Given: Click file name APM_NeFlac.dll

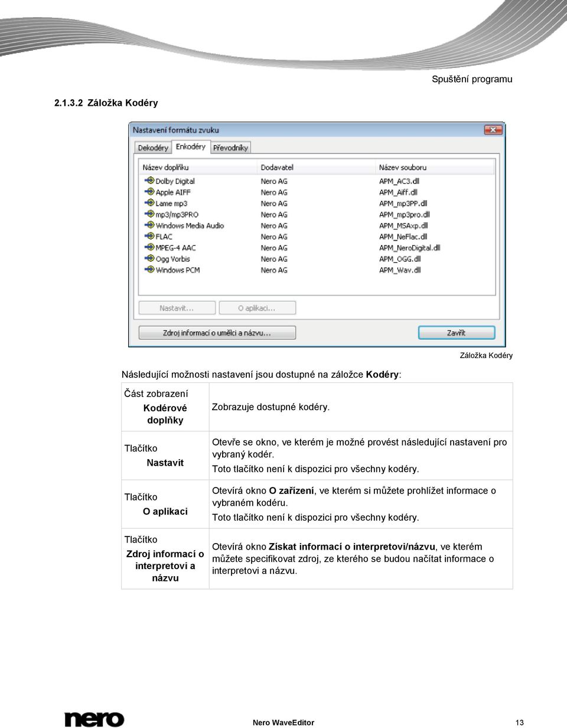Looking at the screenshot, I should 402,236.
